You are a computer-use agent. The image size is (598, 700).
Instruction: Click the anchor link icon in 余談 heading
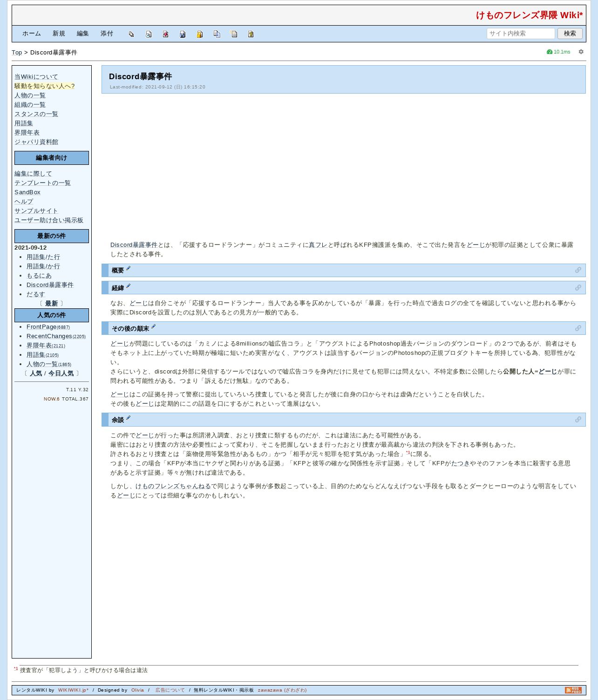[x=578, y=420]
